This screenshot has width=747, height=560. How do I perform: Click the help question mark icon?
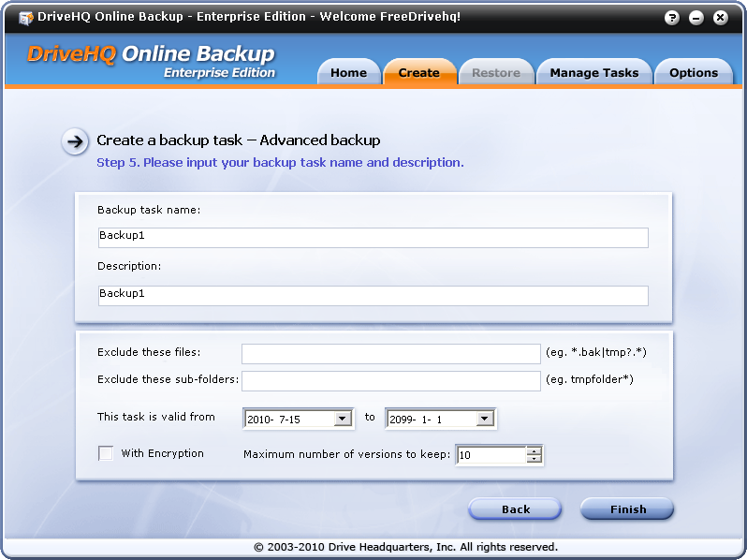pyautogui.click(x=672, y=18)
